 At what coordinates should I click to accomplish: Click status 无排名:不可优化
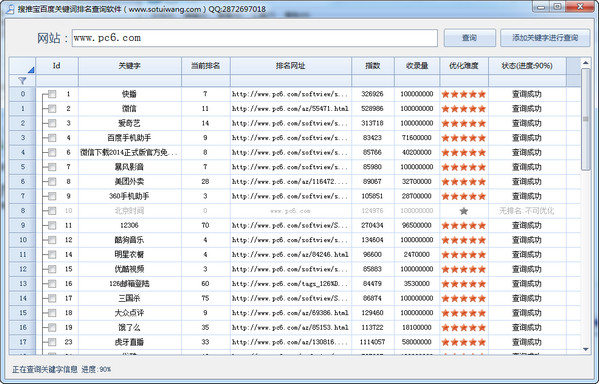click(x=527, y=211)
